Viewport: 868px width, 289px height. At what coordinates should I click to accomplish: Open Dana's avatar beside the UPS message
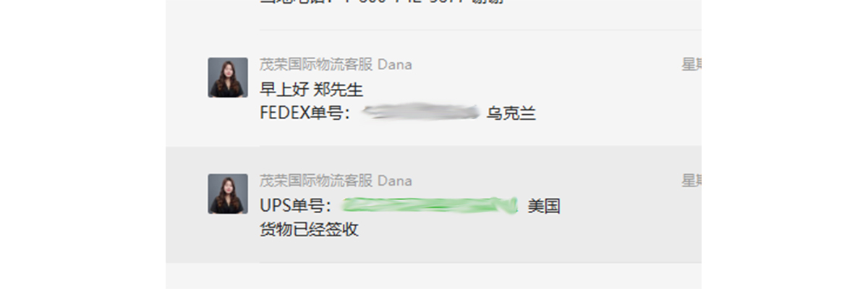228,193
